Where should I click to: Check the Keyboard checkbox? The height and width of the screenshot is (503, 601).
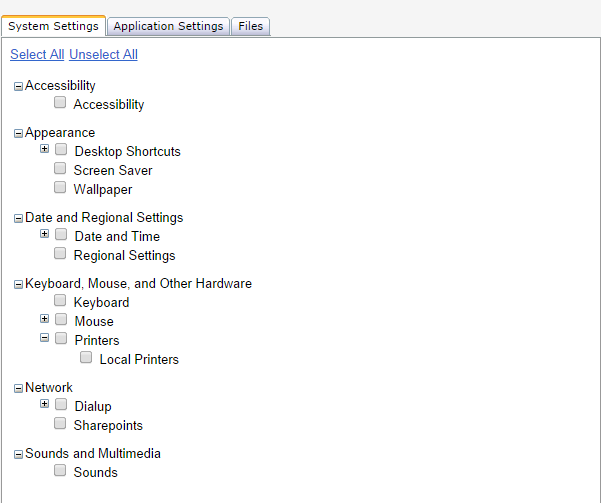tap(60, 300)
